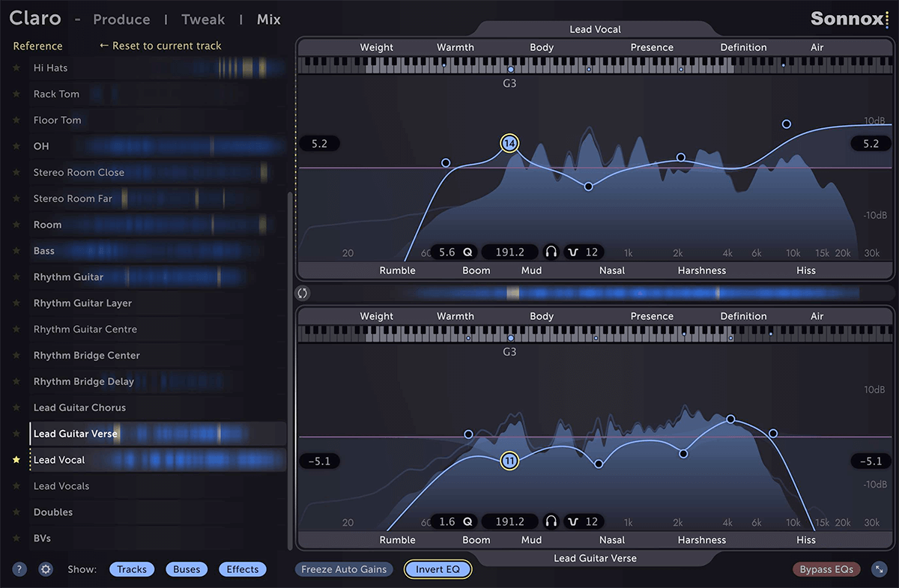Toggle headphones solo icon in Lead Vocal EQ
Viewport: 899px width, 588px height.
point(551,252)
